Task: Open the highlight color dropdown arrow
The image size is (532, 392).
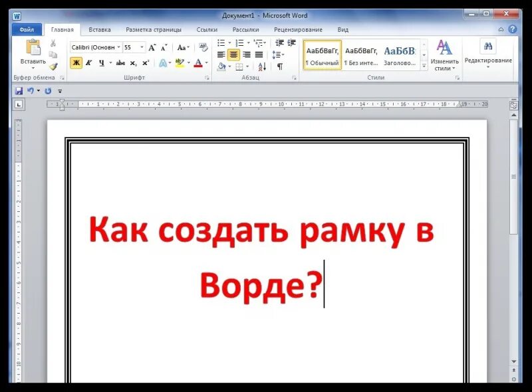Action: coord(188,62)
